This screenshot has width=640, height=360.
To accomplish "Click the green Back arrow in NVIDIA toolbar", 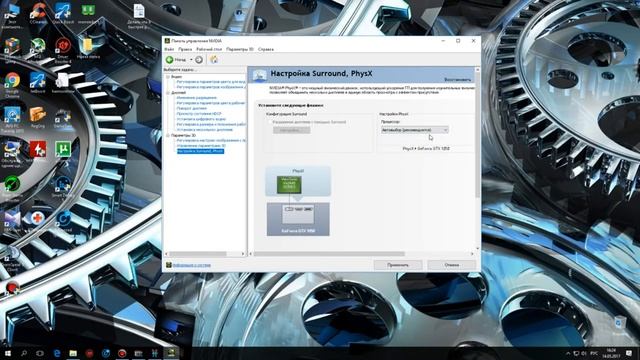I will coord(169,60).
